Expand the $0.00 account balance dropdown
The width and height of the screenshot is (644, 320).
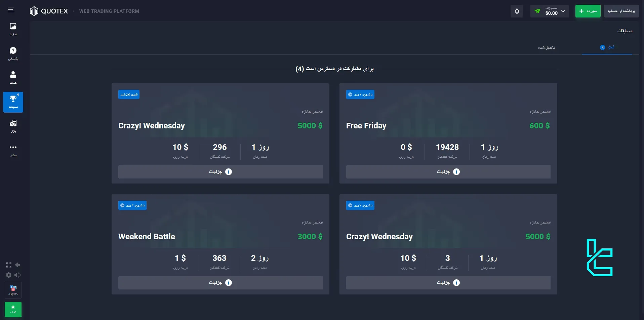tap(549, 11)
